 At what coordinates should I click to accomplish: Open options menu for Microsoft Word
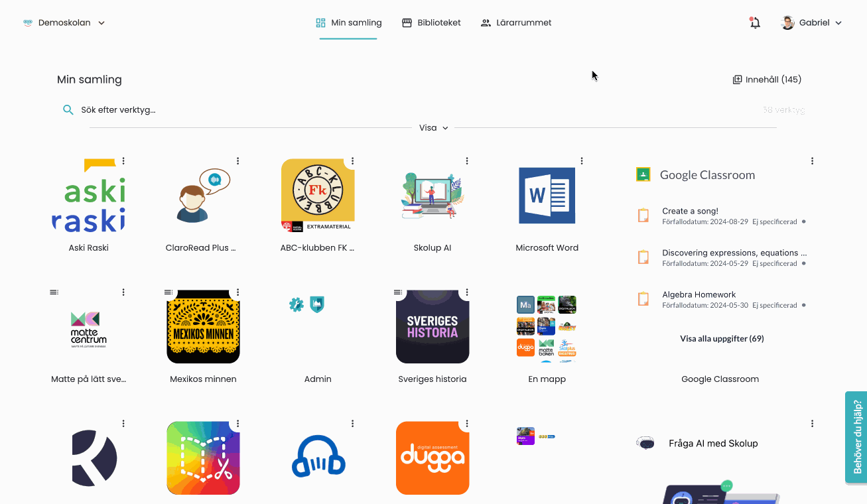(582, 161)
